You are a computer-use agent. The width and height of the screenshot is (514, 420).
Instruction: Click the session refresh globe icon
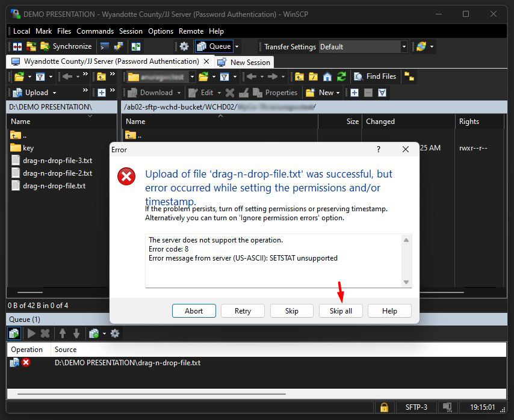[x=421, y=46]
